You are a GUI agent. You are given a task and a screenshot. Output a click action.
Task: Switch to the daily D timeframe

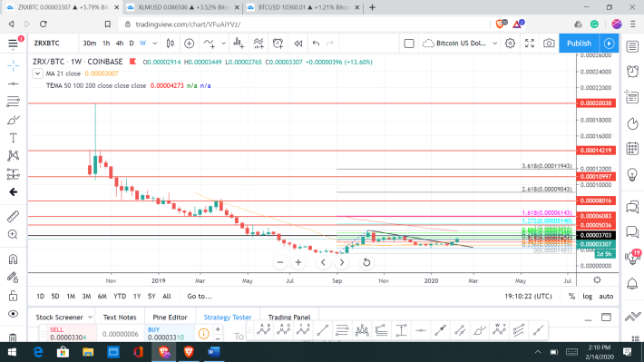click(132, 44)
